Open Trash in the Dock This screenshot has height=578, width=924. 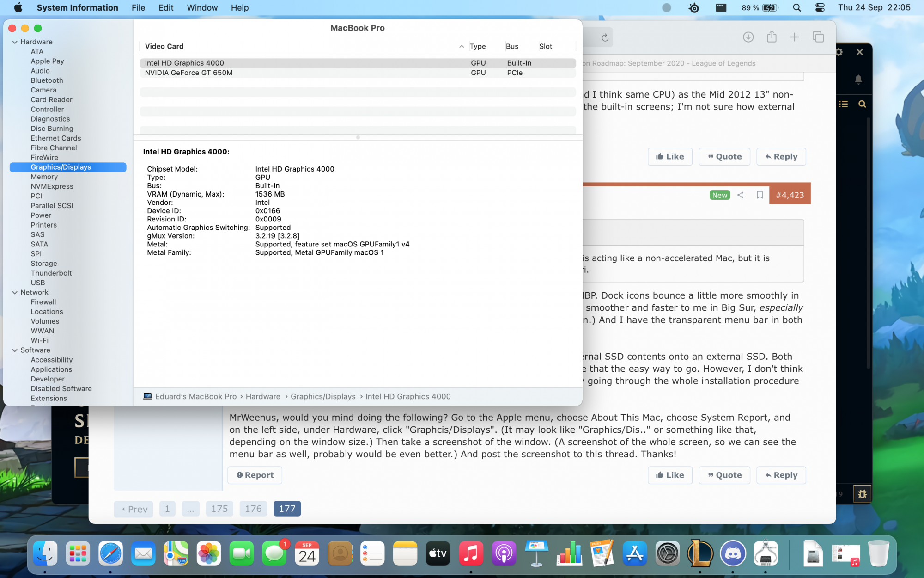[x=878, y=553]
